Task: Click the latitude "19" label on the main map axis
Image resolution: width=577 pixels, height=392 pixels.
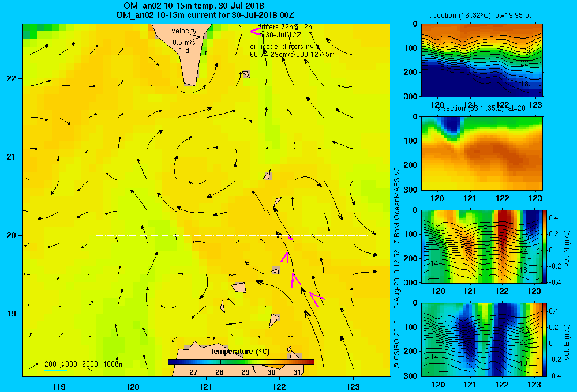Action: coord(11,314)
